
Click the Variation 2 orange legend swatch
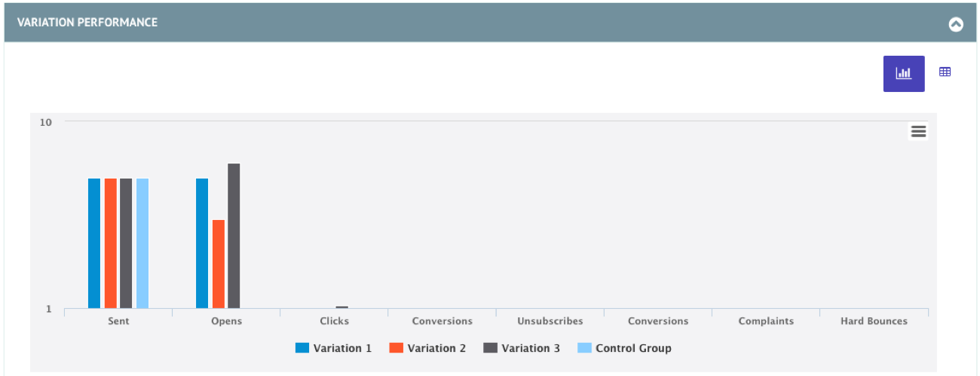pos(397,348)
